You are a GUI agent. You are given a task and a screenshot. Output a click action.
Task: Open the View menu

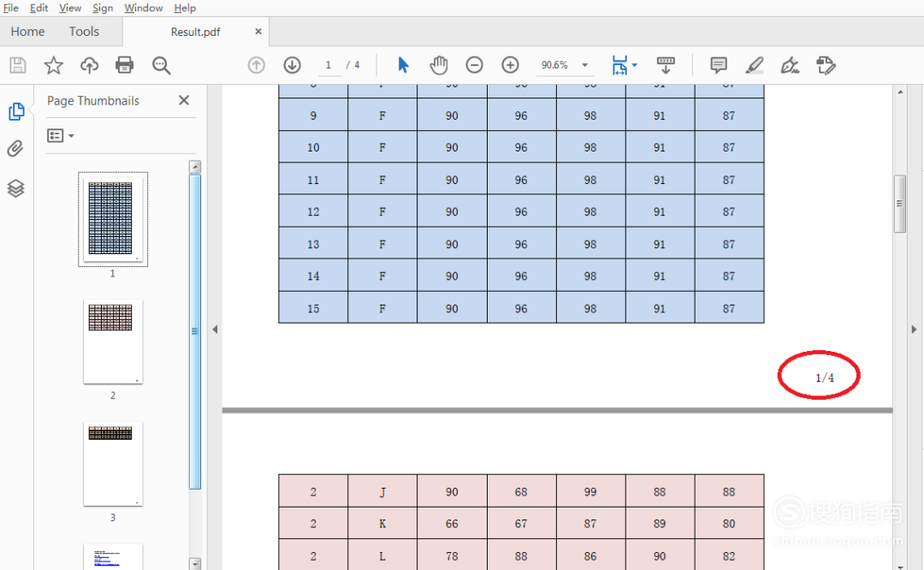tap(70, 9)
